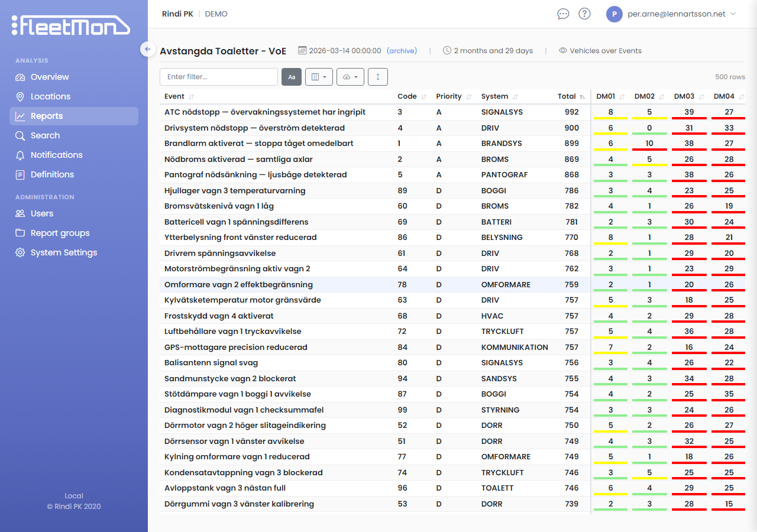Open System Settings in administration

pos(64,252)
